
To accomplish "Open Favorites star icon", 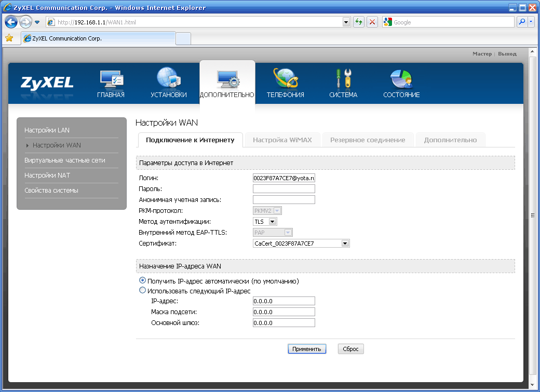I will coord(9,38).
